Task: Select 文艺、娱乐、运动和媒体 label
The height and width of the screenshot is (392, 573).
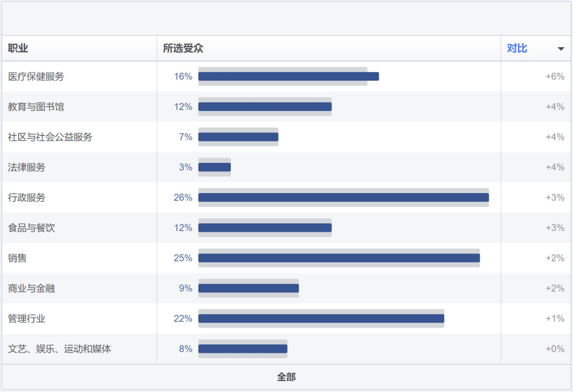Action: coord(59,349)
